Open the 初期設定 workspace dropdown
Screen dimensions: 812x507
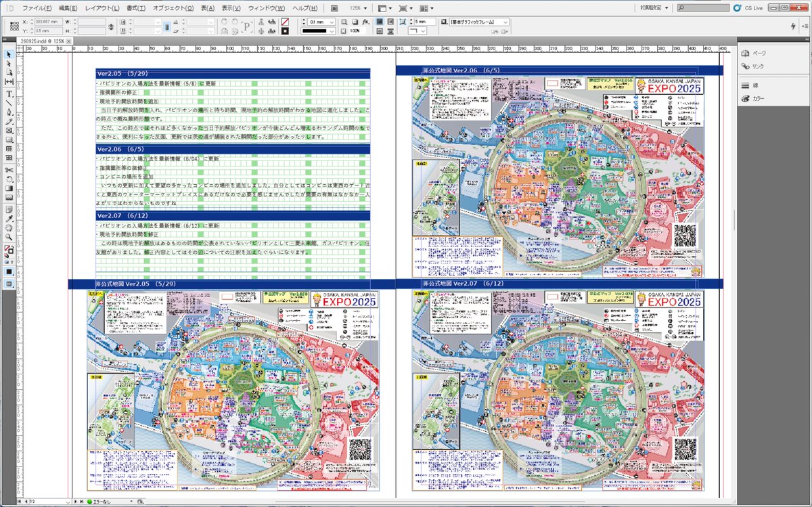click(x=654, y=7)
